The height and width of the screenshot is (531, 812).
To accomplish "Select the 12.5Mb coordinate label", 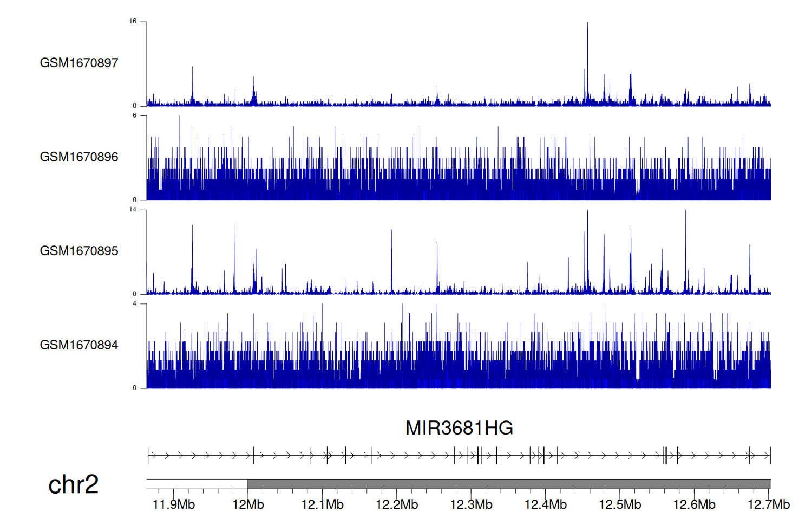I will click(x=620, y=505).
